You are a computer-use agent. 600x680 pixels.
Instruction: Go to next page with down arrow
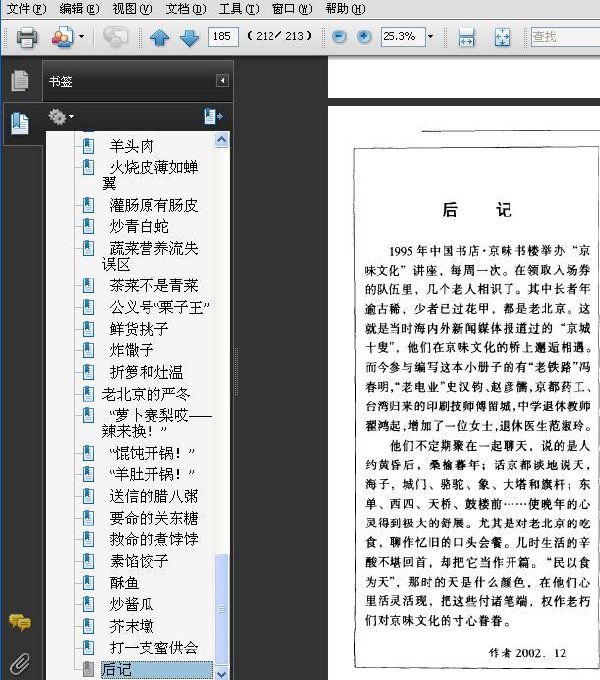(x=189, y=37)
